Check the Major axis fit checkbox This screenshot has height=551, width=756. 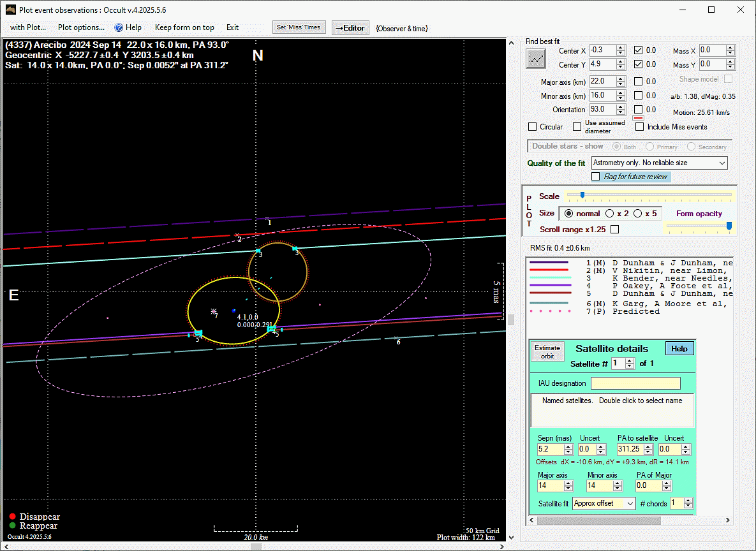coord(639,82)
